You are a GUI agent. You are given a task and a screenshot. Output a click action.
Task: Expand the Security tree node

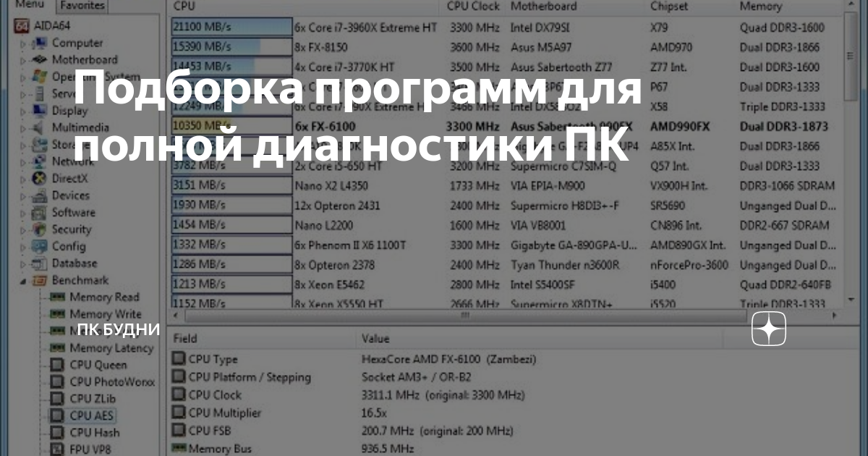pyautogui.click(x=23, y=229)
